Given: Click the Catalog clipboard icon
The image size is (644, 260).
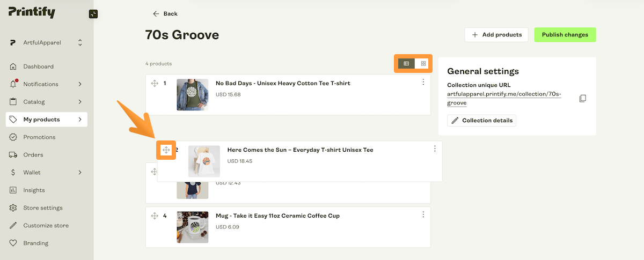Looking at the screenshot, I should 13,102.
